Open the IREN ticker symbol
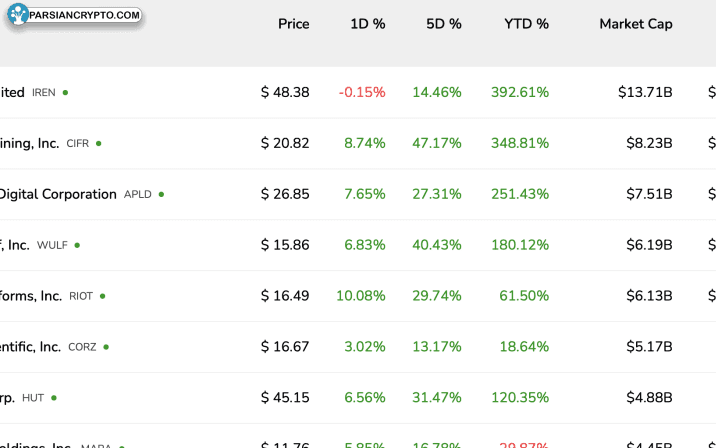Image resolution: width=716 pixels, height=448 pixels. (44, 93)
